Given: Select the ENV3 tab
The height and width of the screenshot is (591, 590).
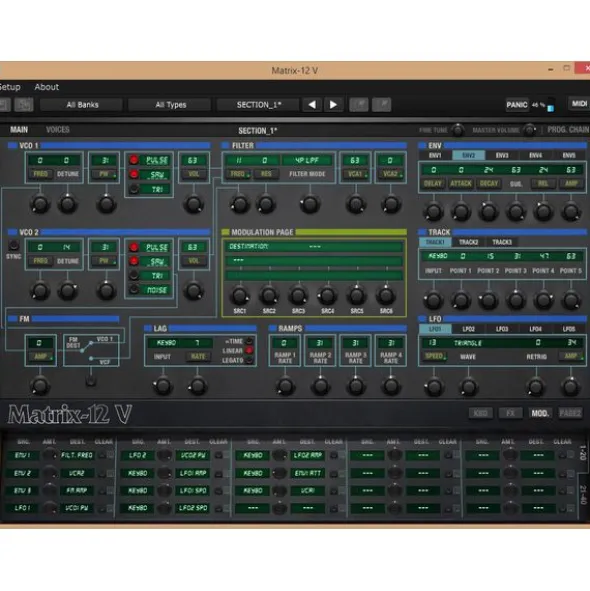Looking at the screenshot, I should (502, 155).
